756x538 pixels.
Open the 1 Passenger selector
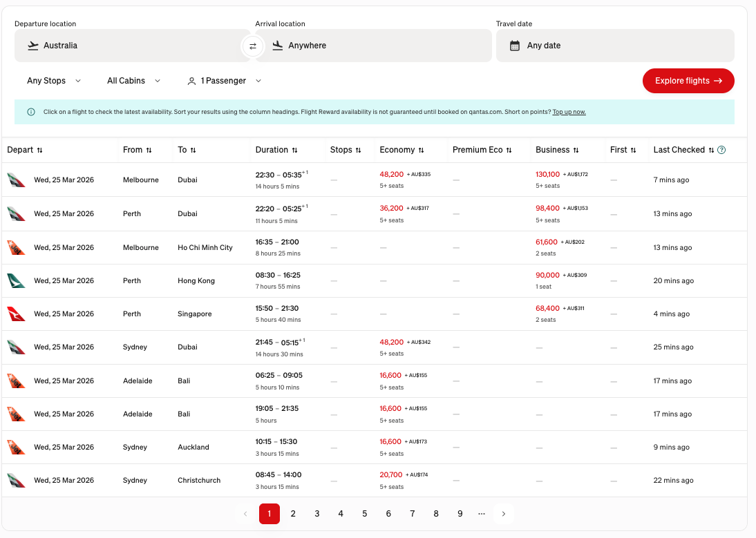pyautogui.click(x=224, y=81)
